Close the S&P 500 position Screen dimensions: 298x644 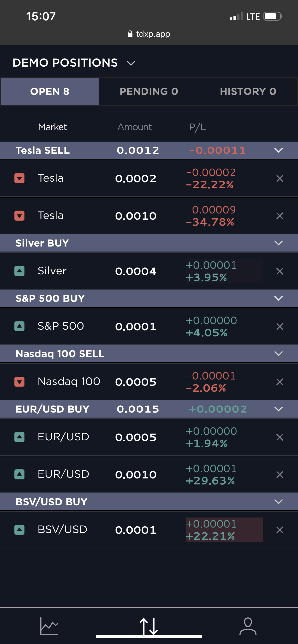[280, 327]
